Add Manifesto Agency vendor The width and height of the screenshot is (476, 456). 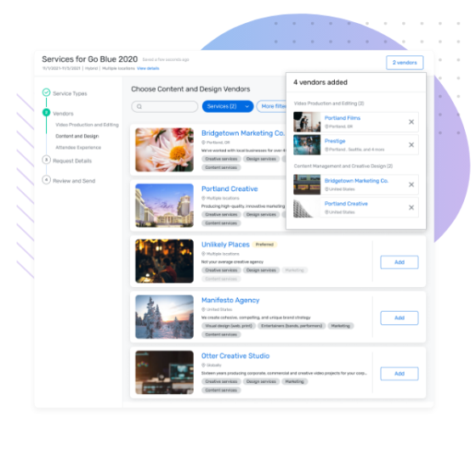tap(399, 318)
